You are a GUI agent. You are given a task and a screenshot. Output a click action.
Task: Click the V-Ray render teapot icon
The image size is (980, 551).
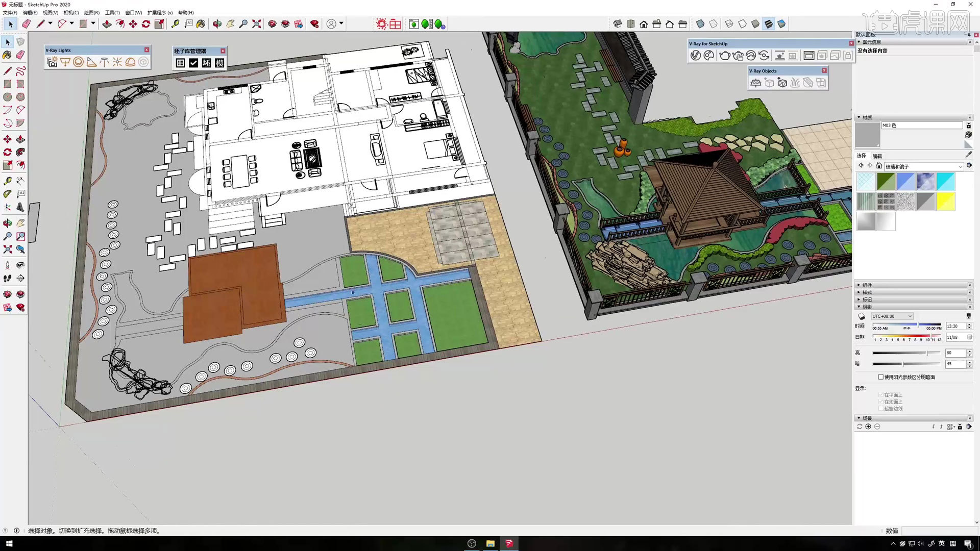pyautogui.click(x=724, y=56)
